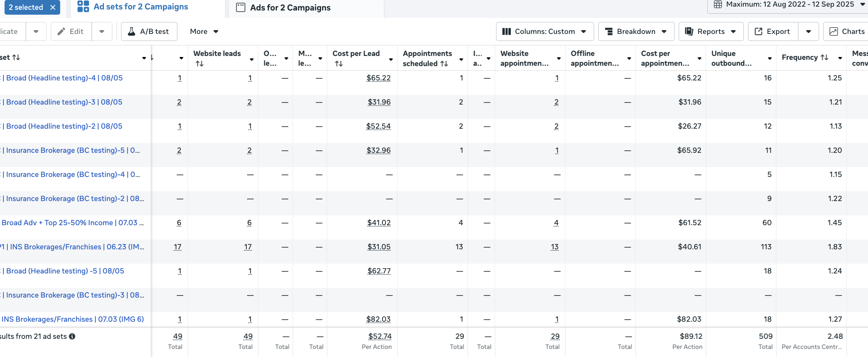Open the More dropdown menu
This screenshot has height=357, width=868.
[x=204, y=31]
